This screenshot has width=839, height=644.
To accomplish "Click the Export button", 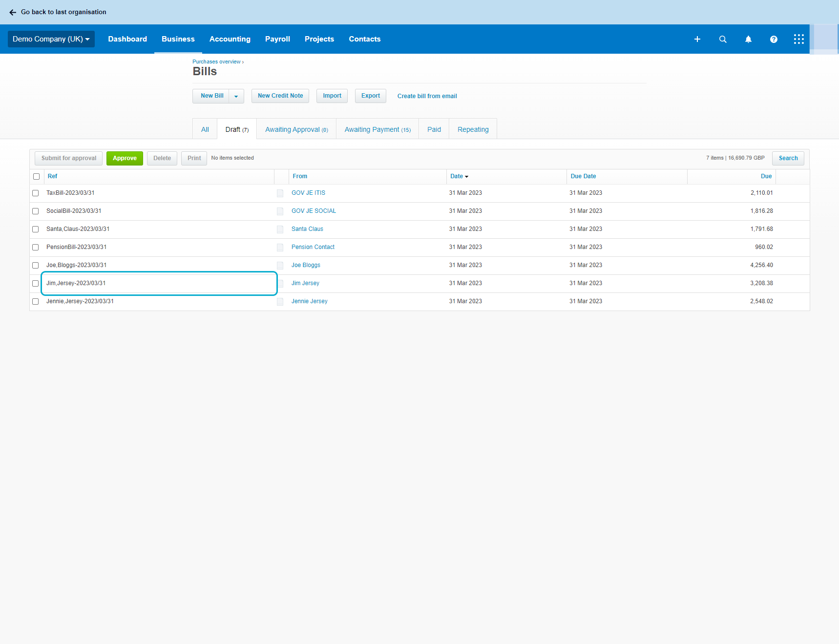I will pyautogui.click(x=371, y=96).
